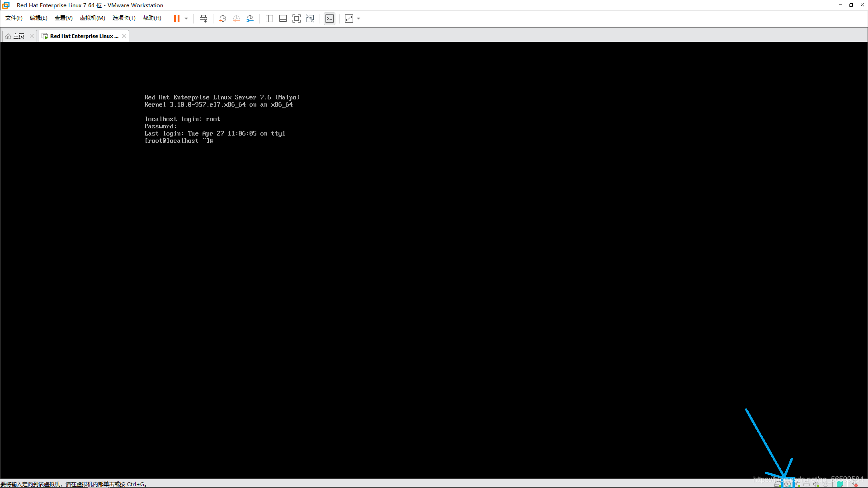Click the sound card status icon
Screen dimensions: 868x488
[816, 484]
